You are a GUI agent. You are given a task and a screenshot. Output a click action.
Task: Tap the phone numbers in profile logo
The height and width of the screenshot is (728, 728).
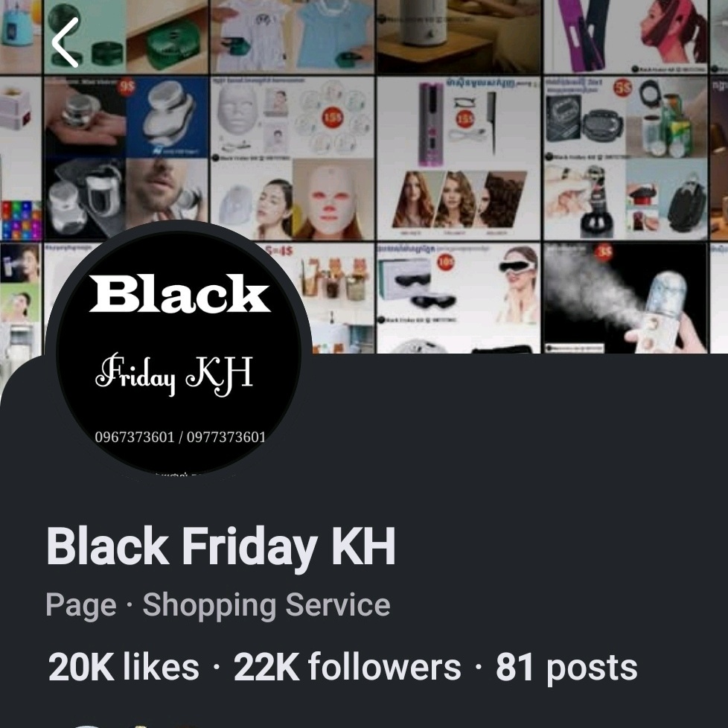tap(180, 437)
